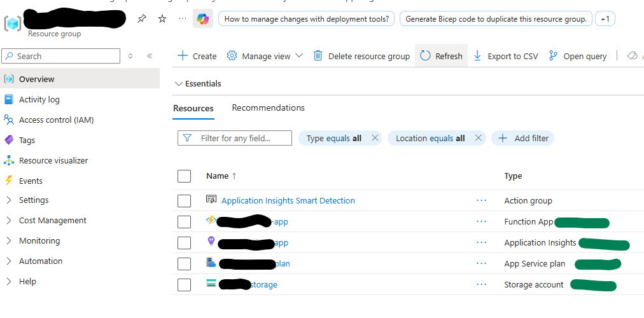The image size is (644, 318).
Task: Click the resource group cube icon
Action: coord(12,23)
